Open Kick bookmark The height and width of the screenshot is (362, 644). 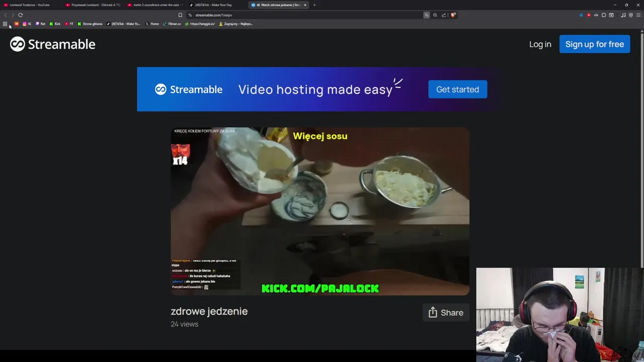click(x=55, y=24)
